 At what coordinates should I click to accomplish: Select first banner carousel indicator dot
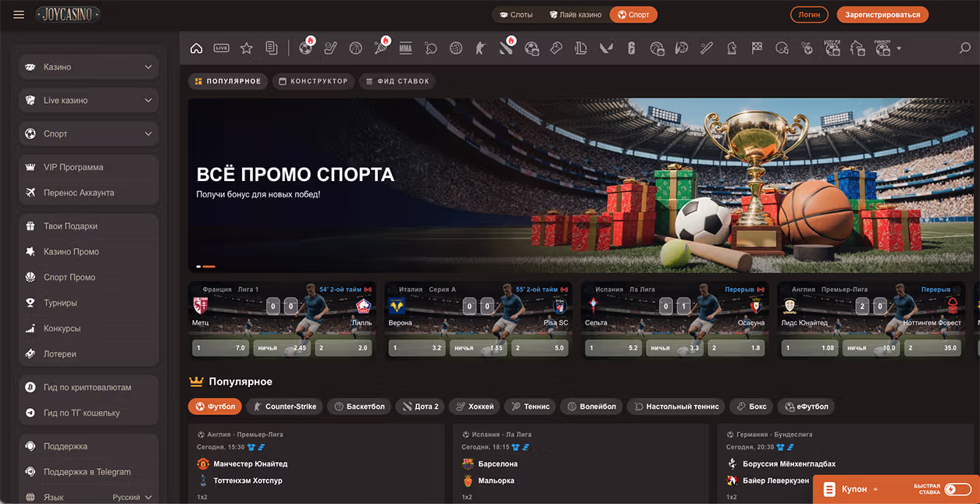198,267
